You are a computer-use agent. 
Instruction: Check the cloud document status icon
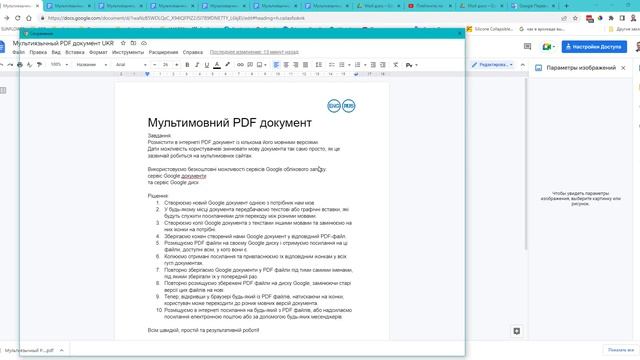pos(144,43)
